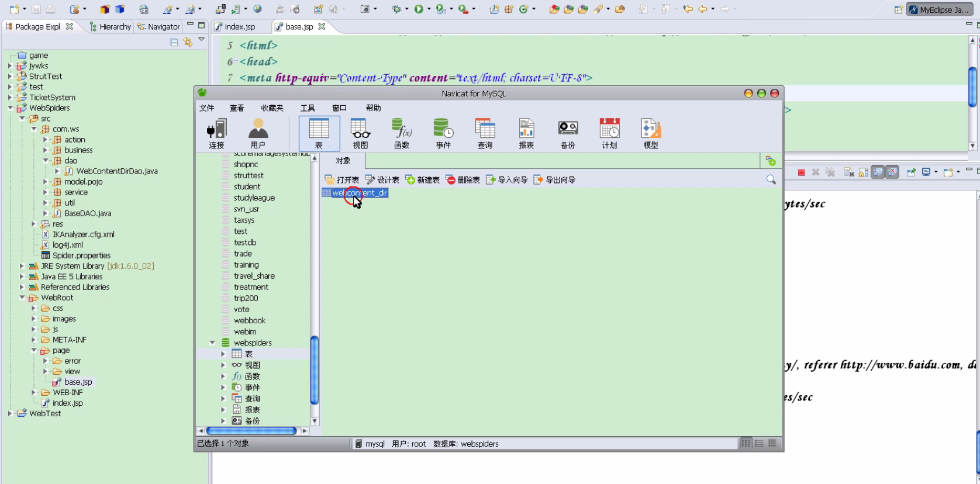Click Navicat tree horizontal scrollbar thumb
980x484 pixels.
251,431
